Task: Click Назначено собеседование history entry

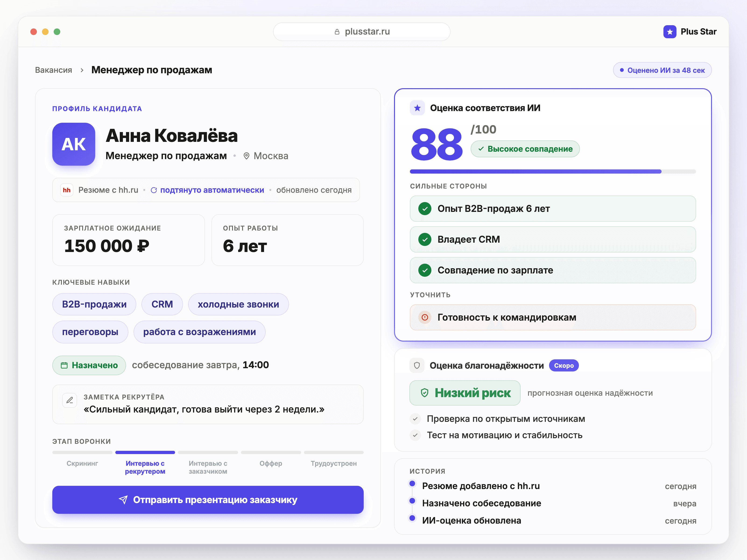Action: [x=553, y=503]
